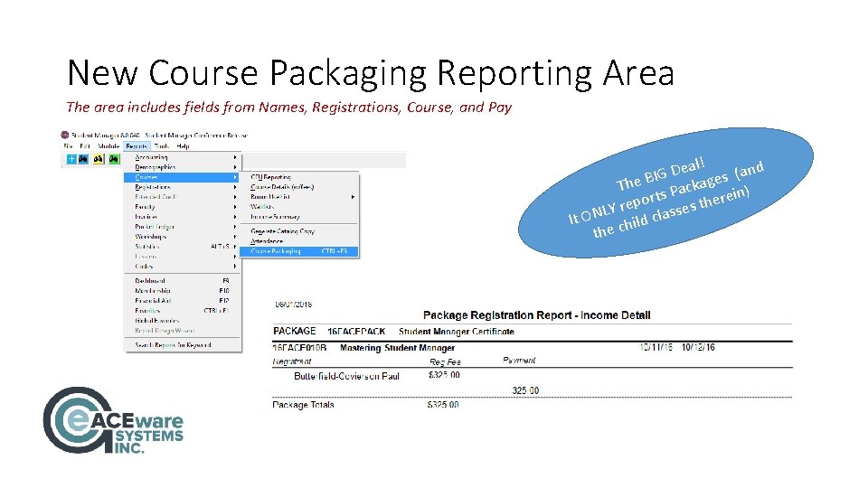
Task: Open Global Favorites menu entry
Action: tap(156, 321)
